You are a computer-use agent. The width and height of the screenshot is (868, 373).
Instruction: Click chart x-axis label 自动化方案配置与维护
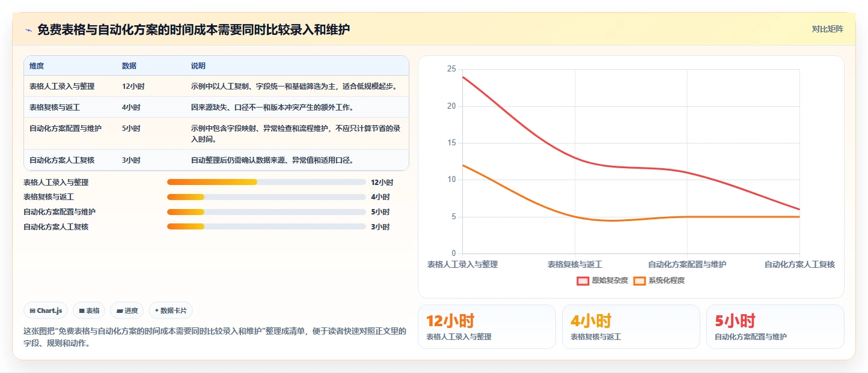pyautogui.click(x=687, y=264)
